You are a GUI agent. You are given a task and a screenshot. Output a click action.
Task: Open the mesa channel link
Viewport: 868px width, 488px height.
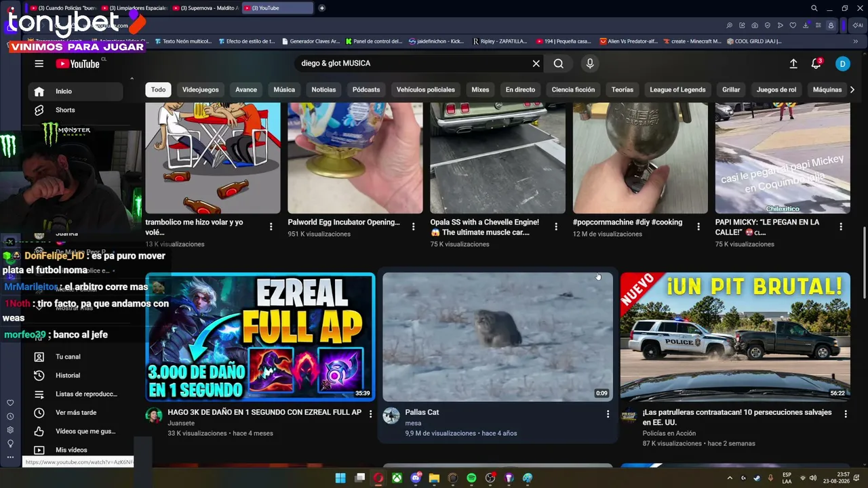(413, 423)
